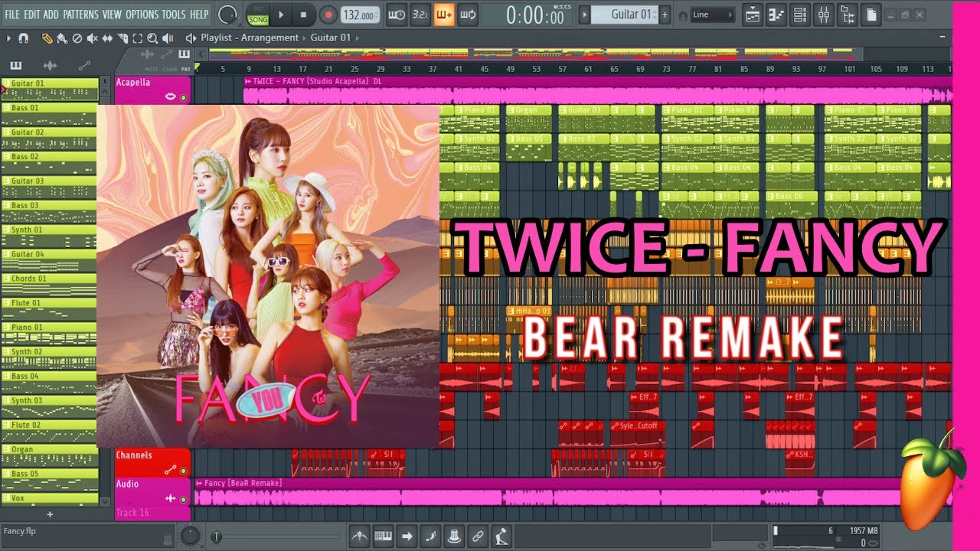Click the top-hat icon in bottom toolbar

click(x=454, y=536)
